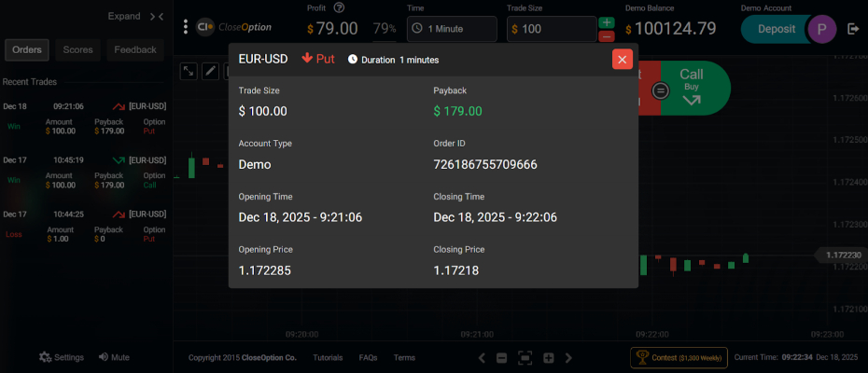
Task: Open the Contest ($1,300 Weekly) button
Action: coord(679,357)
